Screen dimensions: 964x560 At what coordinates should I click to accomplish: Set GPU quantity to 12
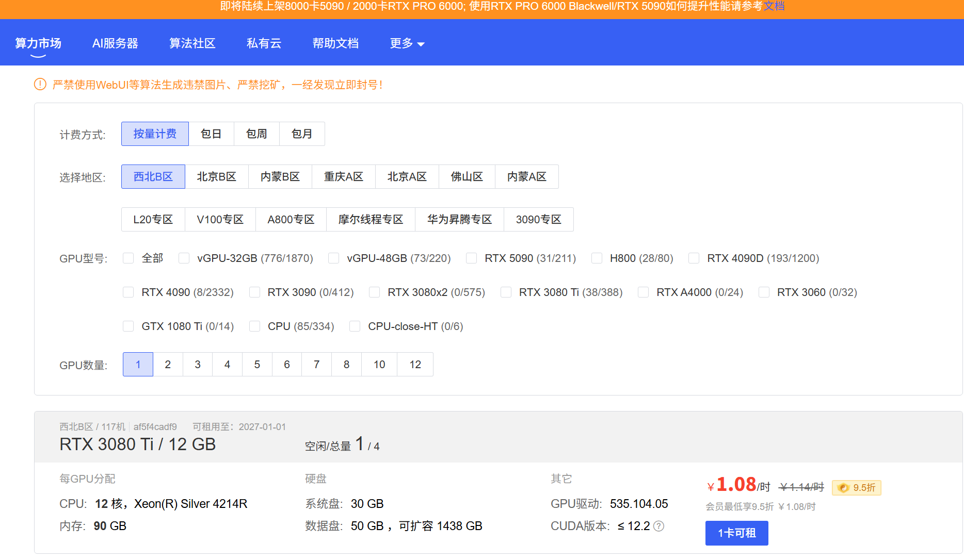click(x=415, y=365)
